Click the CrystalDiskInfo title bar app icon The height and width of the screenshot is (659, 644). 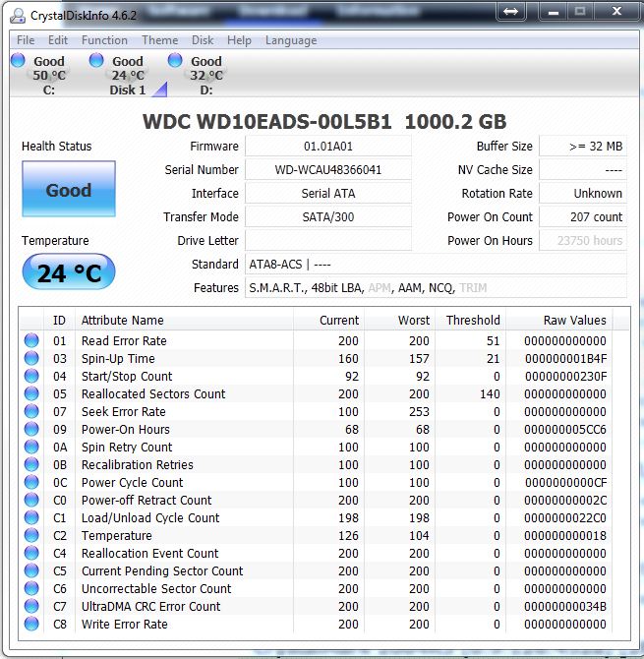pyautogui.click(x=19, y=11)
